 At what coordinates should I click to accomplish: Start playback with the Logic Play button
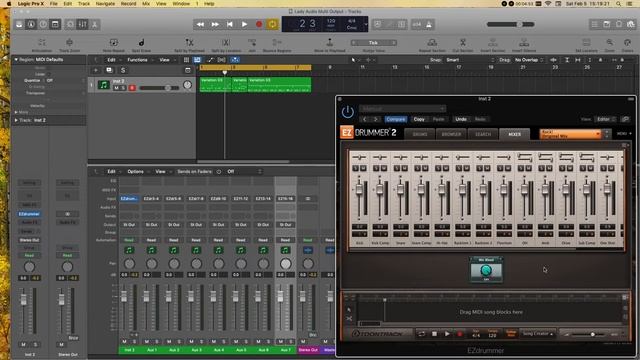244,24
